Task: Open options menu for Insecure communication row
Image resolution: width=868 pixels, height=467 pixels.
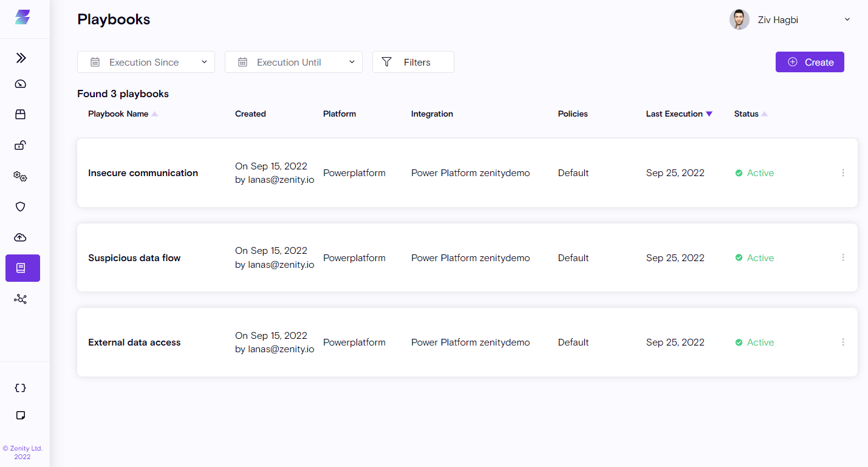Action: tap(843, 173)
